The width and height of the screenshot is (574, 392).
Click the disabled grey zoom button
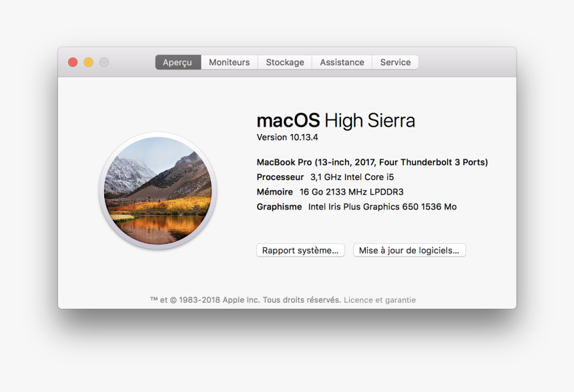click(x=104, y=62)
